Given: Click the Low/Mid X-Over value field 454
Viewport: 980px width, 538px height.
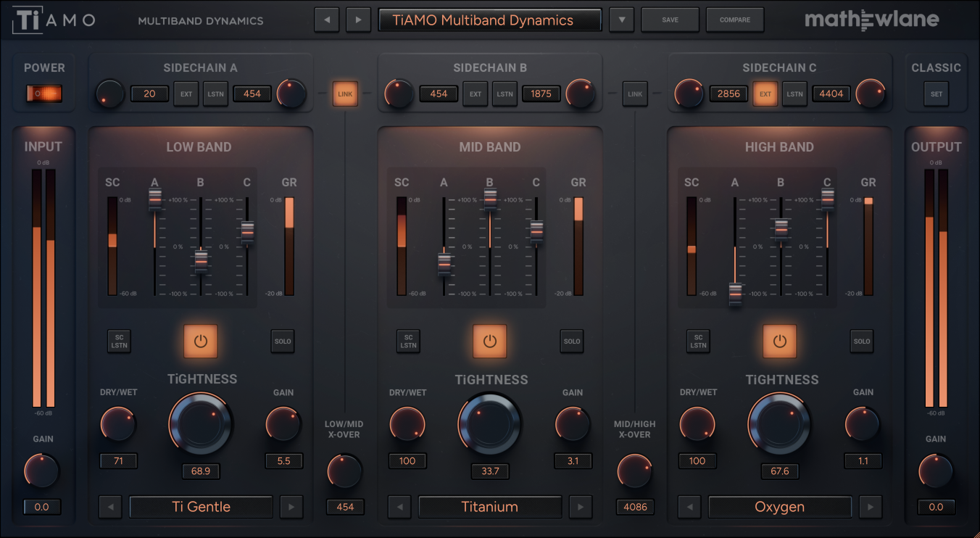Looking at the screenshot, I should (x=345, y=507).
